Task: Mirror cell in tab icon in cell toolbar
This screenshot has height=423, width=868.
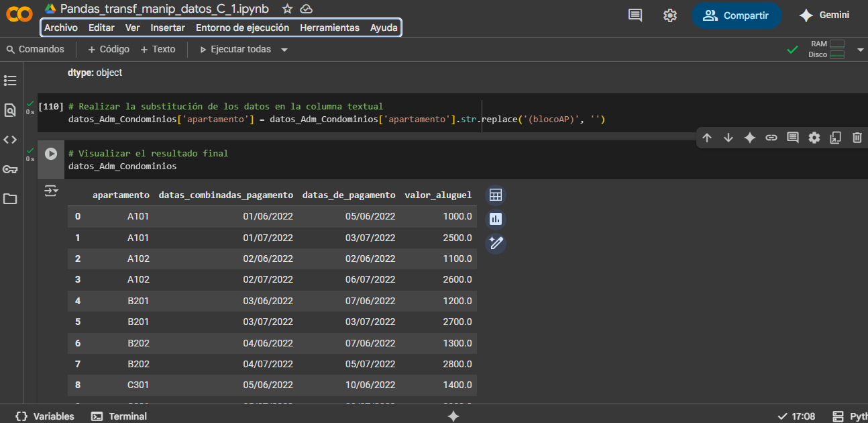Action: [x=836, y=138]
